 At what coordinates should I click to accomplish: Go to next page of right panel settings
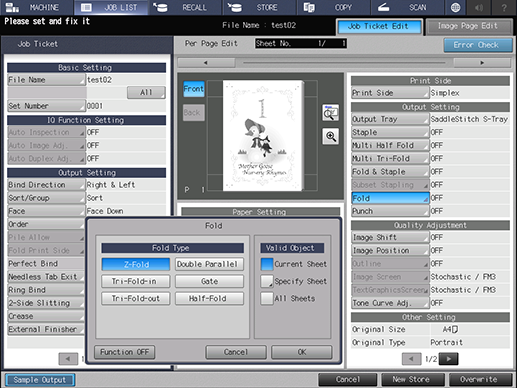pyautogui.click(x=448, y=359)
